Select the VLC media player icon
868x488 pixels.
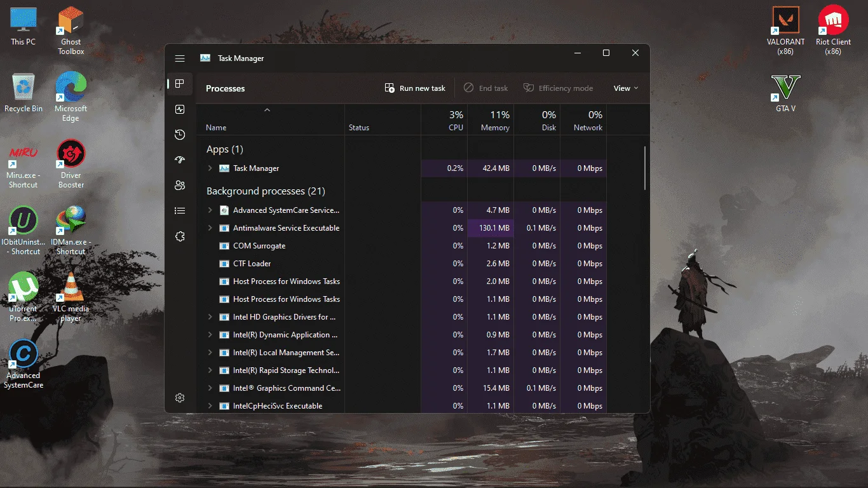(x=71, y=297)
